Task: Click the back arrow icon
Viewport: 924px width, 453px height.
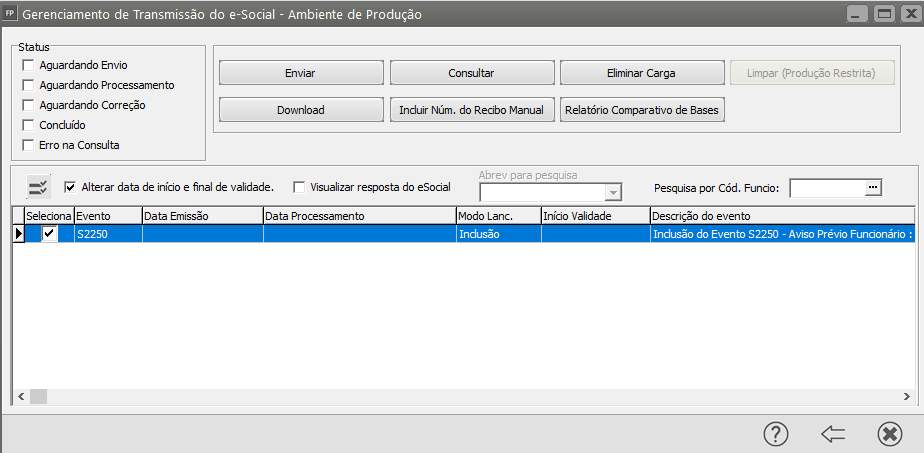Action: [833, 434]
